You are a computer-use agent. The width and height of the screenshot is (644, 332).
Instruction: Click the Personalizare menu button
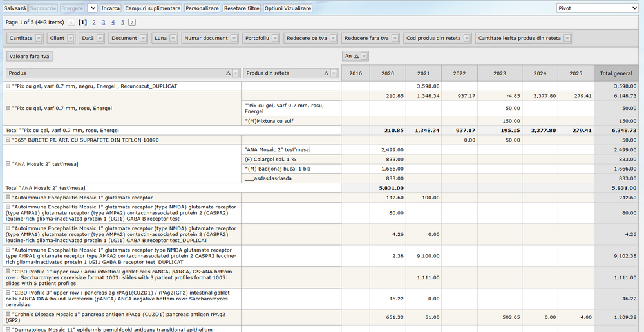click(x=202, y=8)
